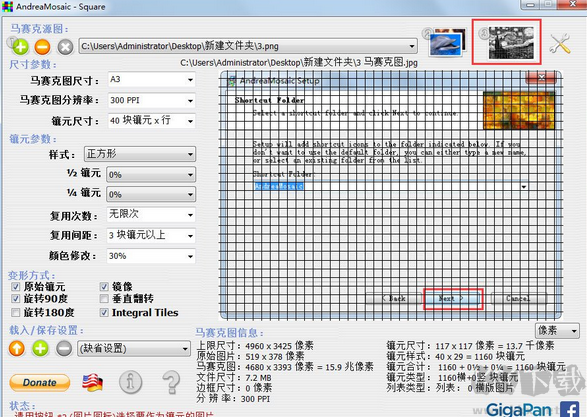The image size is (587, 417).
Task: Toggle the 旋转90度 checkbox
Action: pyautogui.click(x=15, y=299)
